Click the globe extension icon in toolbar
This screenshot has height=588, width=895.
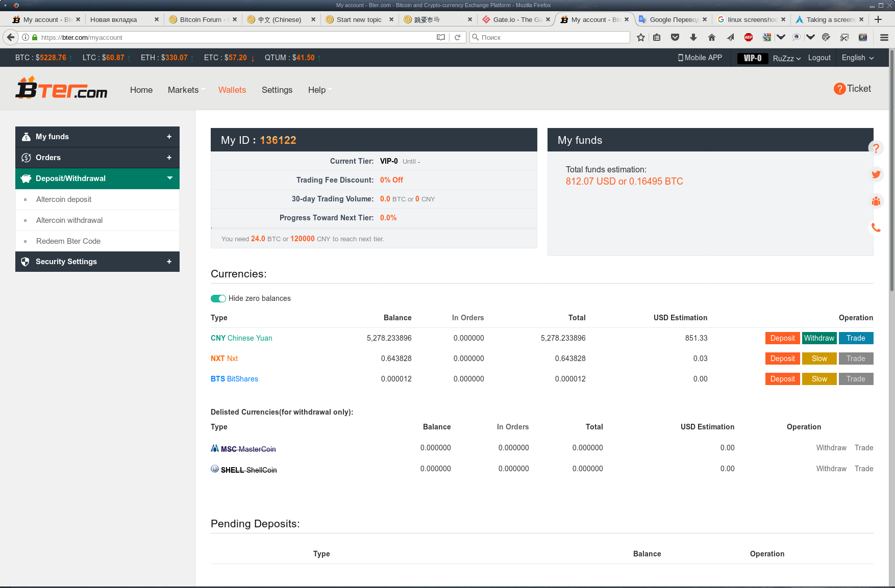pyautogui.click(x=826, y=37)
